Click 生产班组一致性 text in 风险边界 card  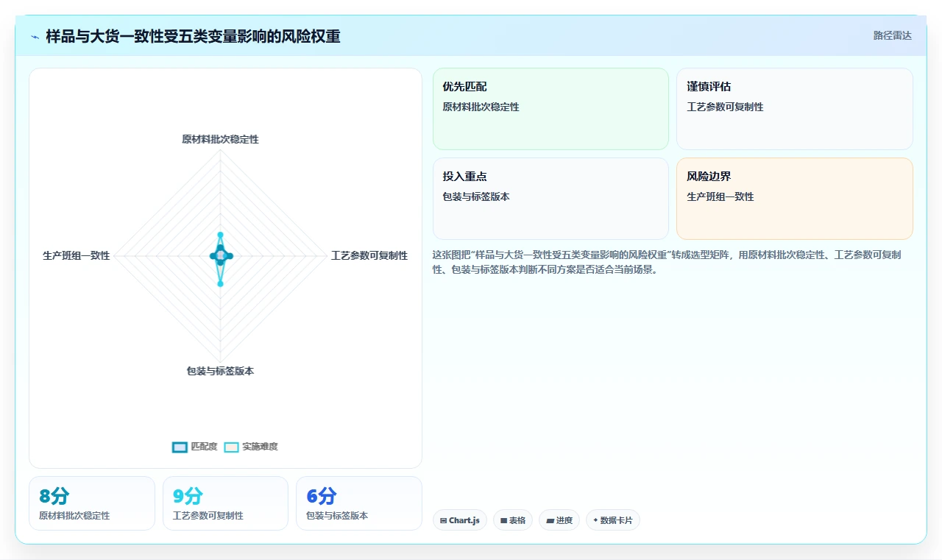point(720,196)
